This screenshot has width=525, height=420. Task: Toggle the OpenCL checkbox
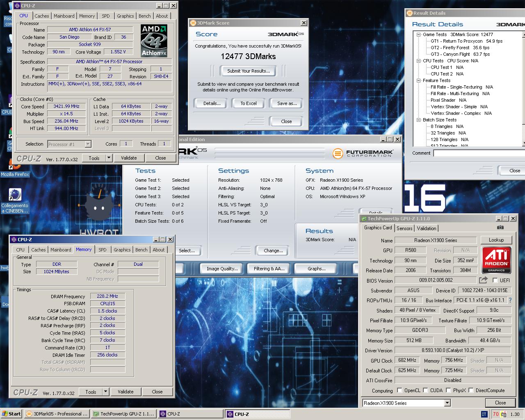[399, 390]
